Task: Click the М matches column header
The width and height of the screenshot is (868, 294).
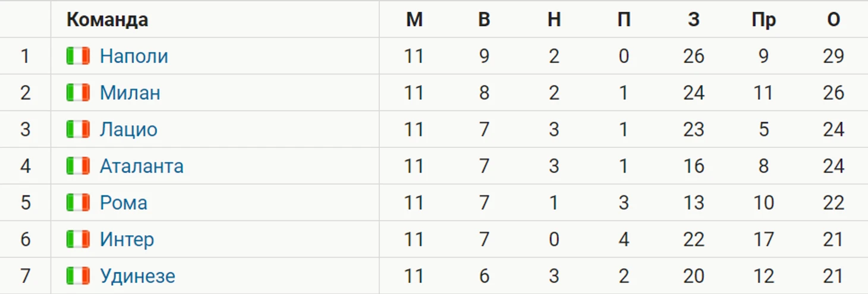Action: pyautogui.click(x=414, y=20)
